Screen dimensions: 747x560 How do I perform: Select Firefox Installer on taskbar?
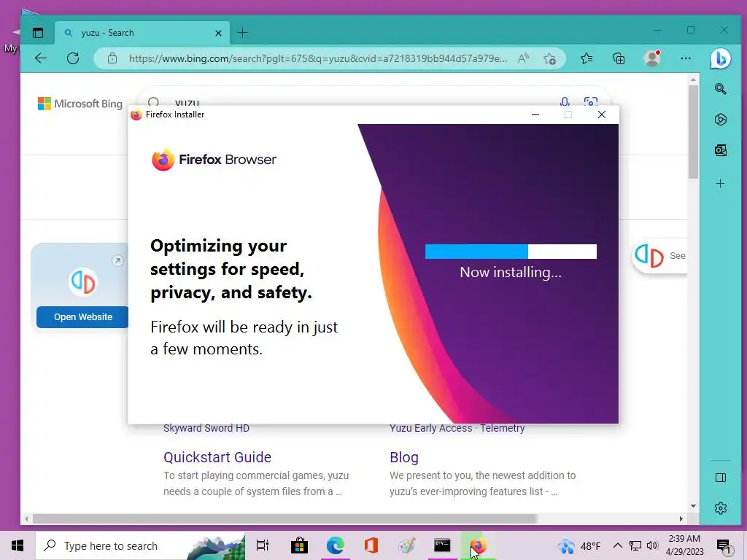click(x=478, y=545)
